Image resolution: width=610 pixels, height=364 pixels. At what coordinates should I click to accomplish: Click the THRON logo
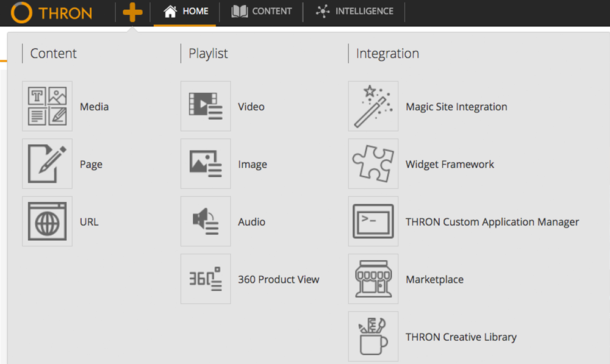pyautogui.click(x=52, y=12)
